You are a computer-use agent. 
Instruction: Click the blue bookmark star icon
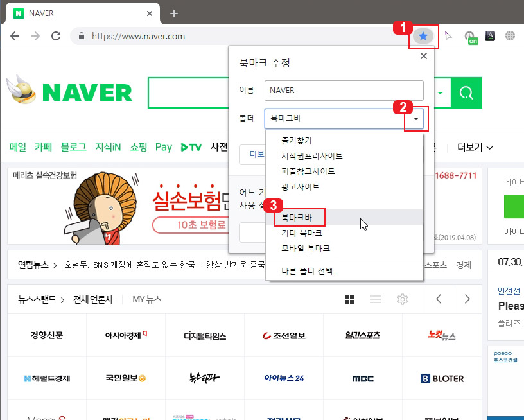(x=423, y=36)
